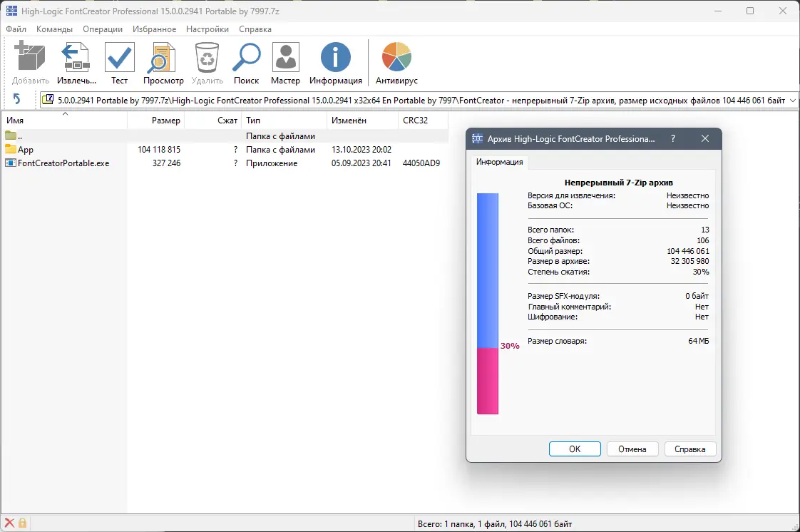Open the Антивирус scan icon
Image resolution: width=800 pixels, height=532 pixels.
pyautogui.click(x=396, y=57)
